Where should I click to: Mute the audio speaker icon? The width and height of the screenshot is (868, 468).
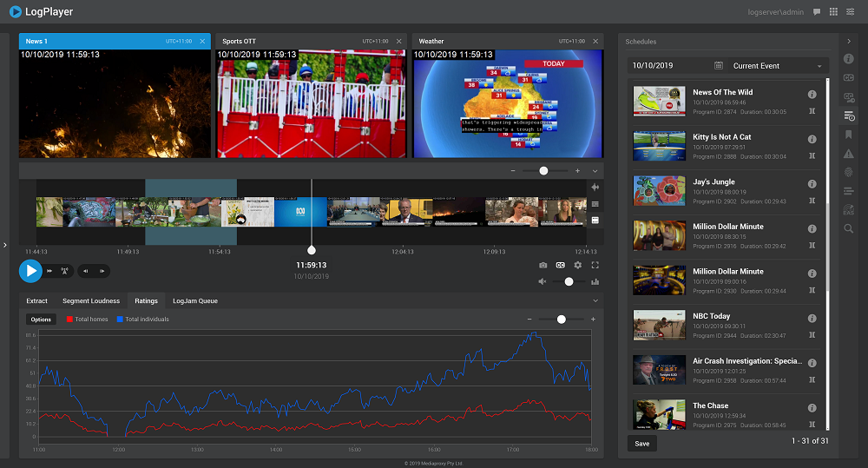542,281
